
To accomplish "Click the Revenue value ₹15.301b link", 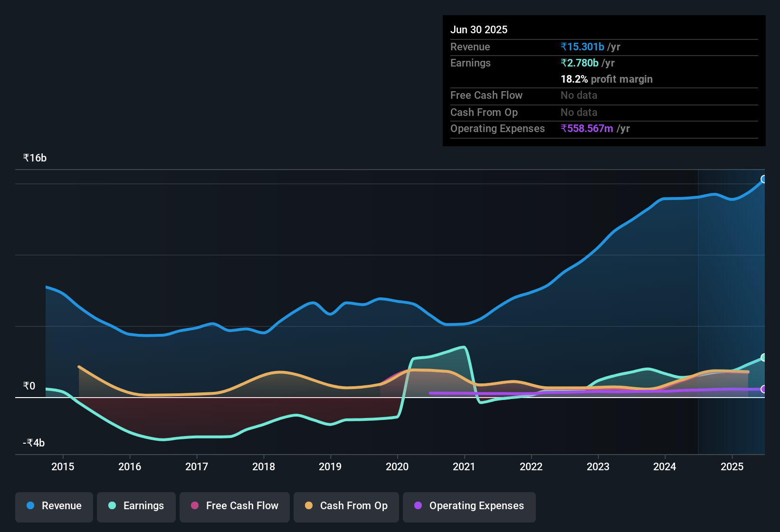I will click(582, 47).
